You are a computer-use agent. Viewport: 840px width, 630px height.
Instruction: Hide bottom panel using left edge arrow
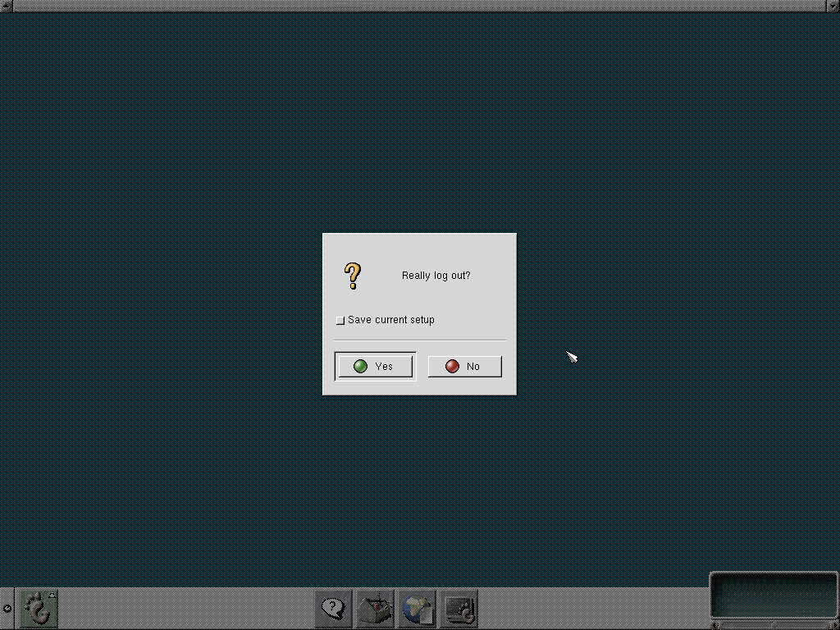point(7,609)
